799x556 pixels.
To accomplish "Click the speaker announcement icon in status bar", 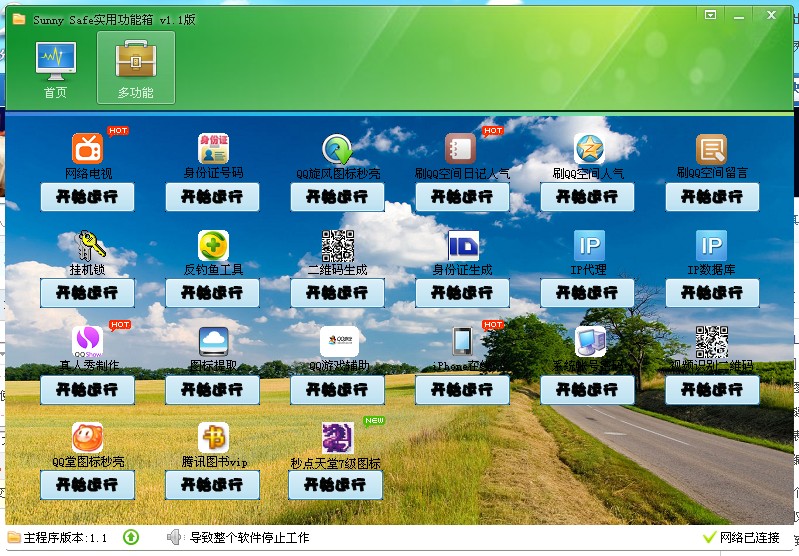I will coord(174,537).
